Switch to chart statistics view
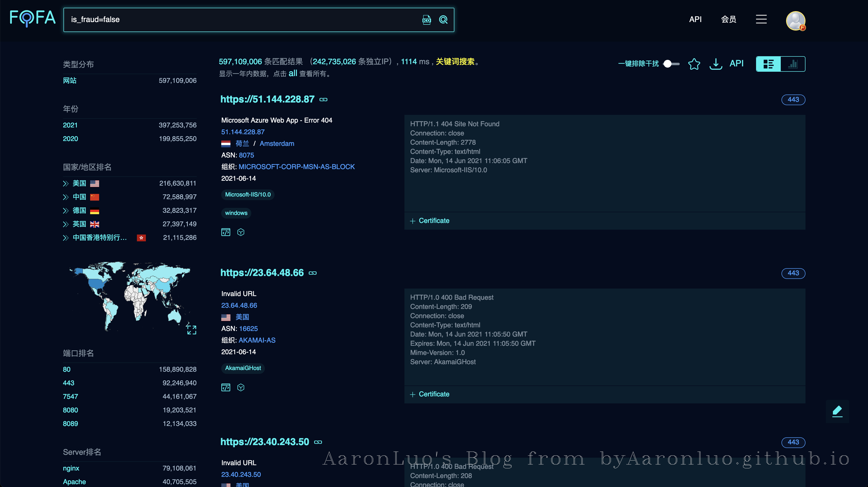 [793, 64]
